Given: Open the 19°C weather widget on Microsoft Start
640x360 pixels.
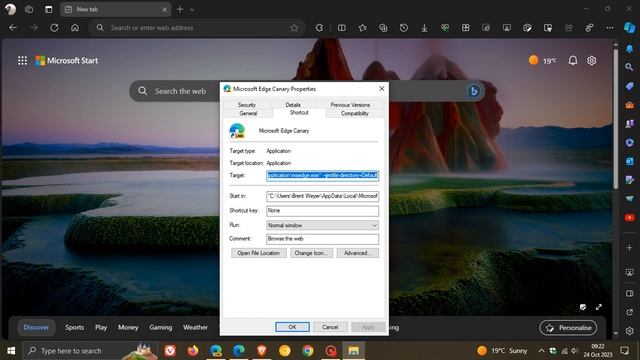Looking at the screenshot, I should [542, 61].
